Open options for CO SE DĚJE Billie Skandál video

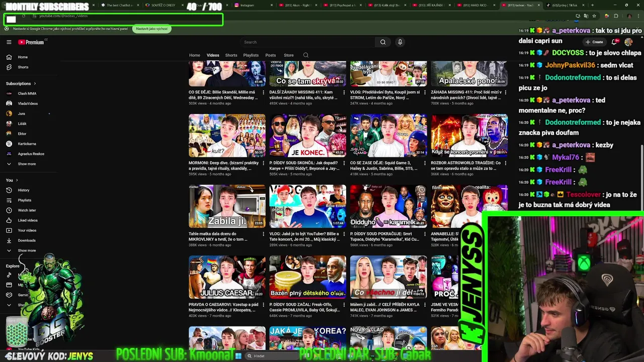pyautogui.click(x=263, y=93)
